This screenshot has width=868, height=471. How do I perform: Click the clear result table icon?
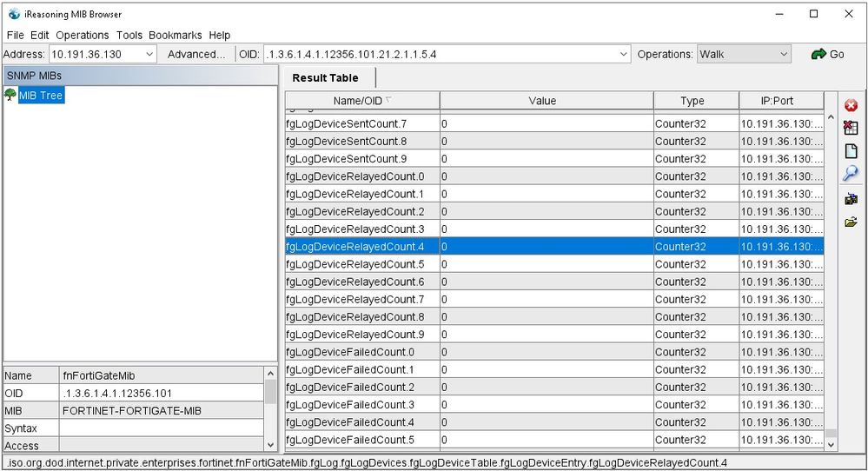(851, 128)
